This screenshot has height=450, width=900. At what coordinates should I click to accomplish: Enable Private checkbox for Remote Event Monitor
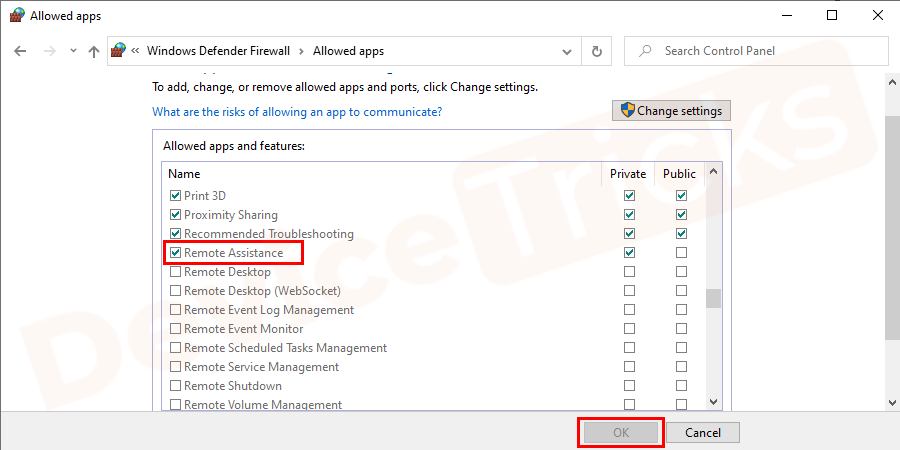(x=630, y=329)
